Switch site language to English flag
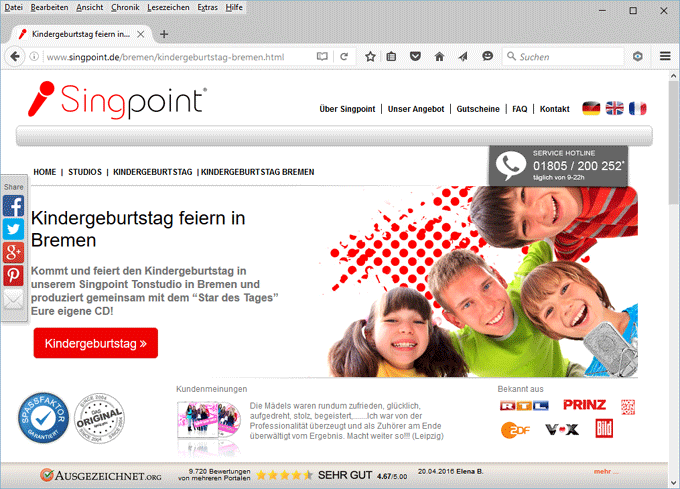This screenshot has width=680, height=489. tap(615, 108)
